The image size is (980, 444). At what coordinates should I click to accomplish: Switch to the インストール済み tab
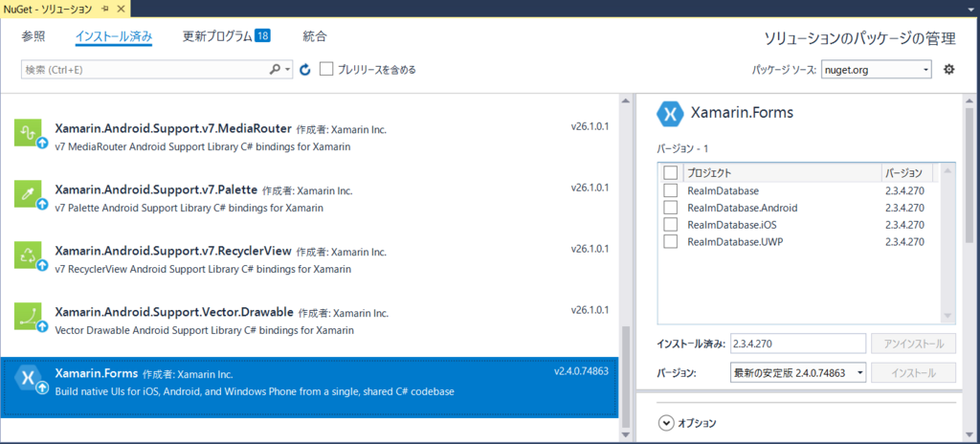(114, 36)
